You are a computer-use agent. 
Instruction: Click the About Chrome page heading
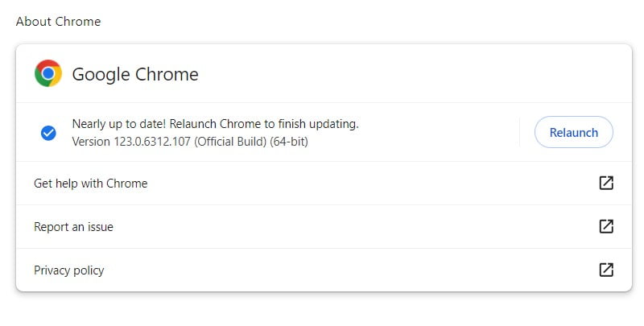point(58,22)
